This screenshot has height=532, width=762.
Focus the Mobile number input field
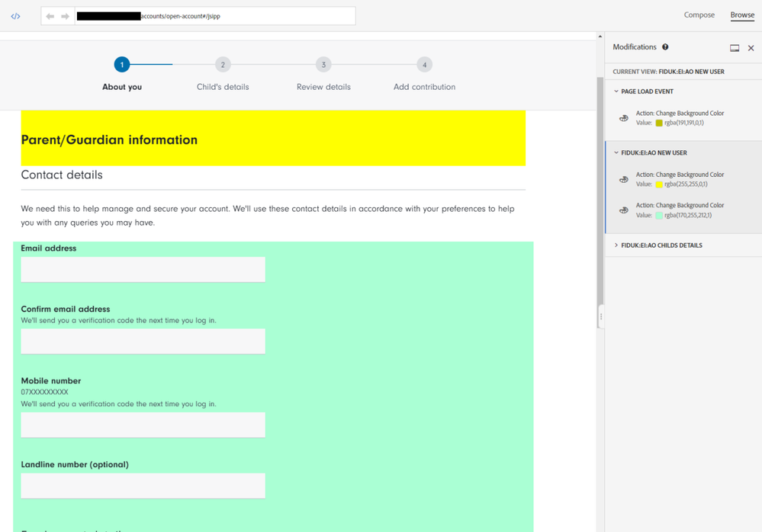click(143, 425)
